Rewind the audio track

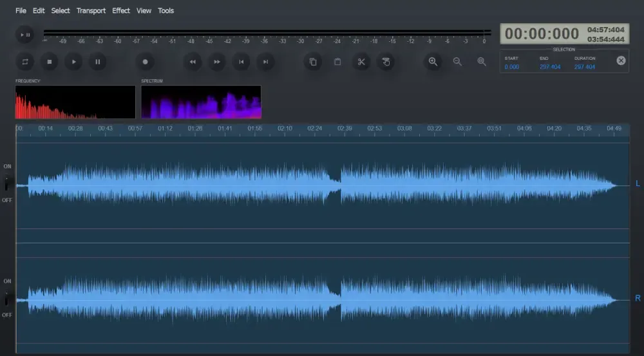[193, 62]
